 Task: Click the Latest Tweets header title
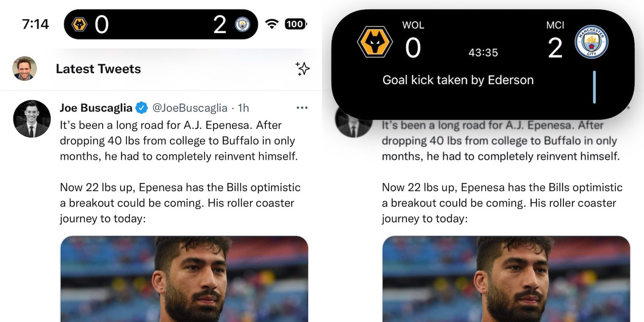(x=98, y=69)
